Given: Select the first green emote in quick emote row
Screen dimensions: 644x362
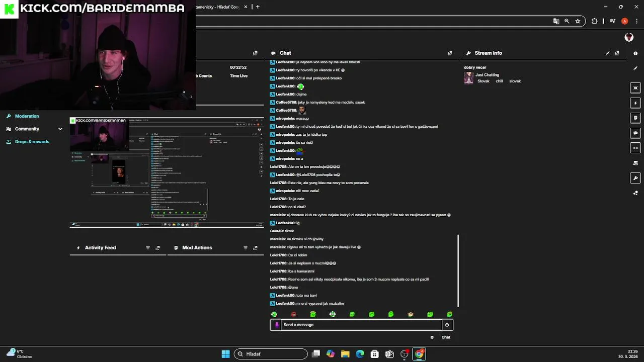Looking at the screenshot, I should [x=274, y=314].
